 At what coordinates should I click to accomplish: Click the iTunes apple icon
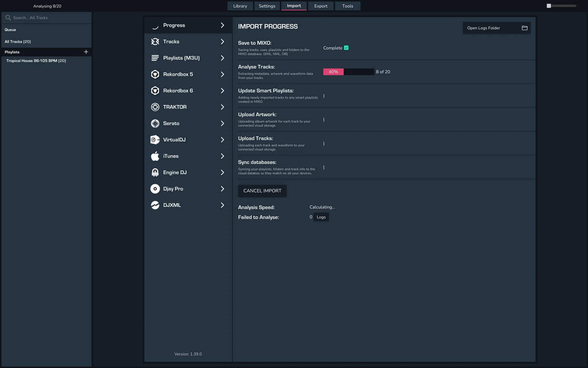pyautogui.click(x=155, y=156)
